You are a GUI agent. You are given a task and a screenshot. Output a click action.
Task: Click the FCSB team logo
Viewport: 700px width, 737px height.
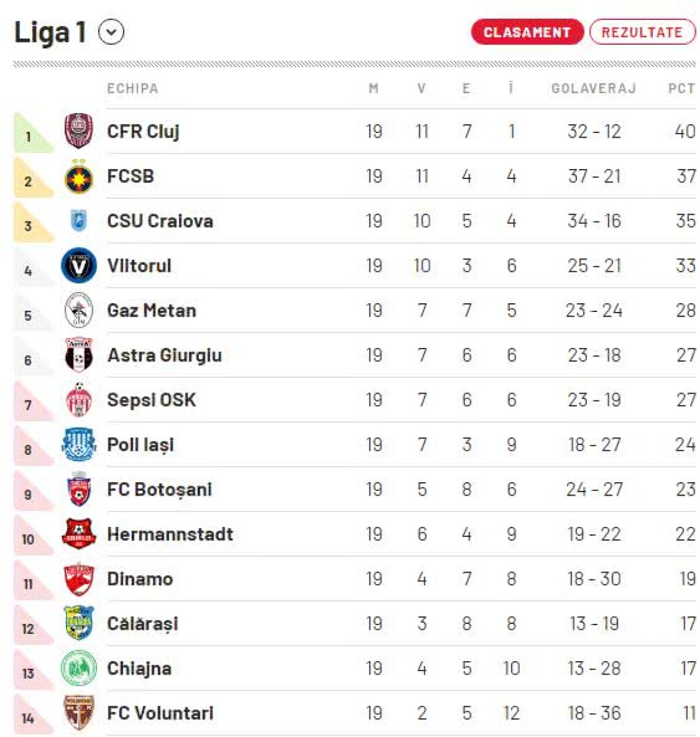(79, 177)
